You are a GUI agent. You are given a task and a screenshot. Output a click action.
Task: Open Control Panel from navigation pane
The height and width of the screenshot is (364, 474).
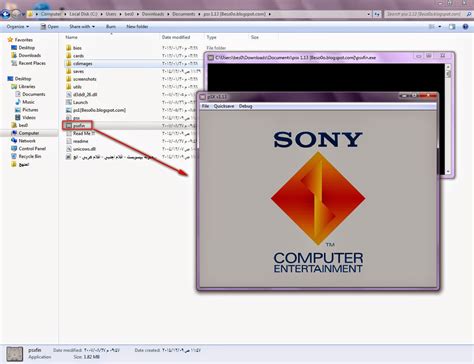(x=28, y=148)
